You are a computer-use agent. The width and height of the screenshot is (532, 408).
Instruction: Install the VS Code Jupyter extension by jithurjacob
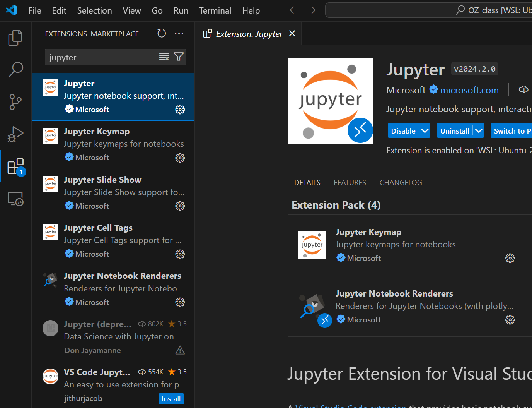tap(171, 399)
